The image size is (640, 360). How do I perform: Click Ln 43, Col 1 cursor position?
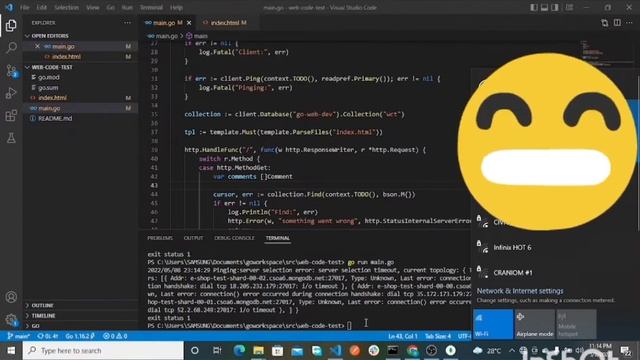[x=402, y=336]
